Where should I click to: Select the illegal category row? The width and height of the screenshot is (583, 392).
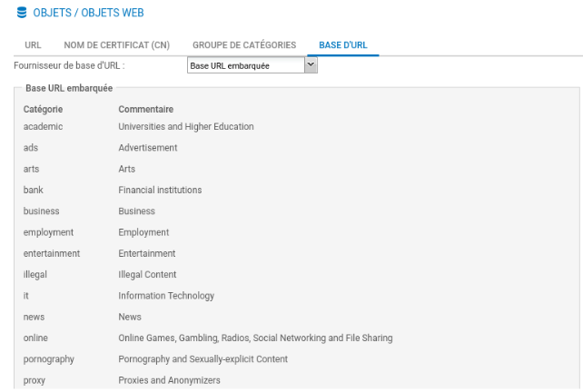pyautogui.click(x=35, y=275)
